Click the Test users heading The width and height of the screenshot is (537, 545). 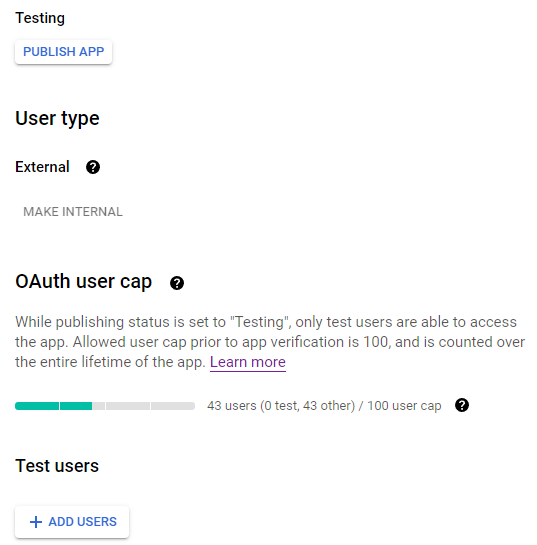tap(57, 466)
